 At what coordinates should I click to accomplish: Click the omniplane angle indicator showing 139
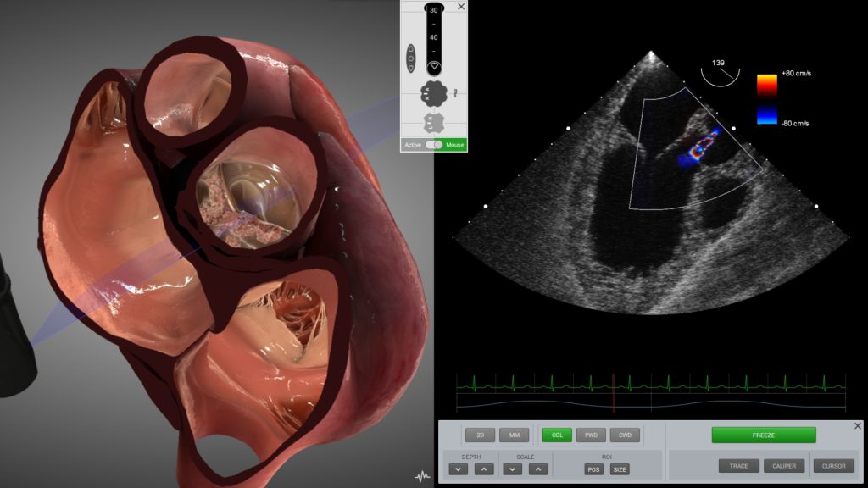719,73
